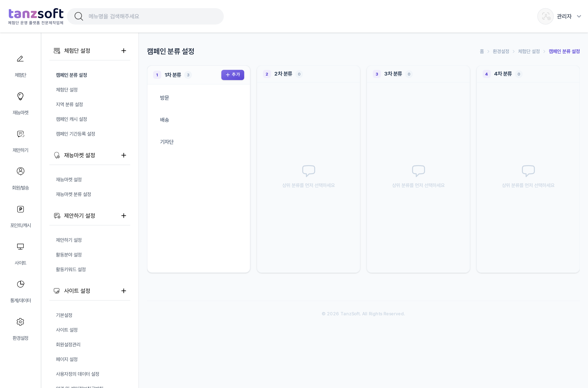Select the 기자단 category row
This screenshot has width=588, height=388.
(x=199, y=142)
